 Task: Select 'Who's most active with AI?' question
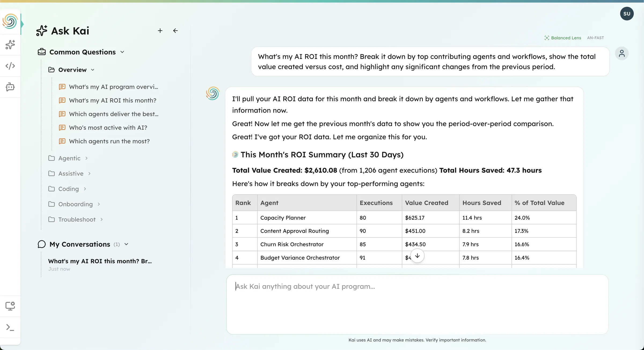click(x=108, y=128)
